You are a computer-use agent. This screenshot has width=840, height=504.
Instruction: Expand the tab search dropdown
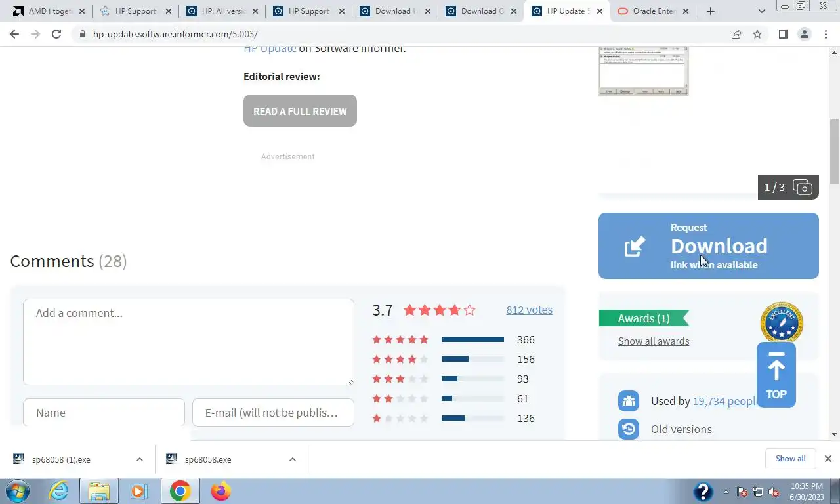(x=761, y=11)
